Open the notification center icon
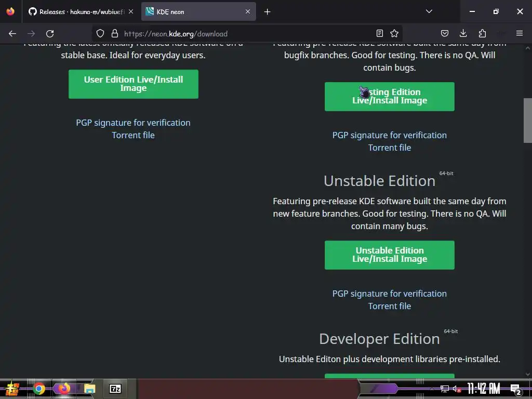The width and height of the screenshot is (532, 399). [x=515, y=389]
